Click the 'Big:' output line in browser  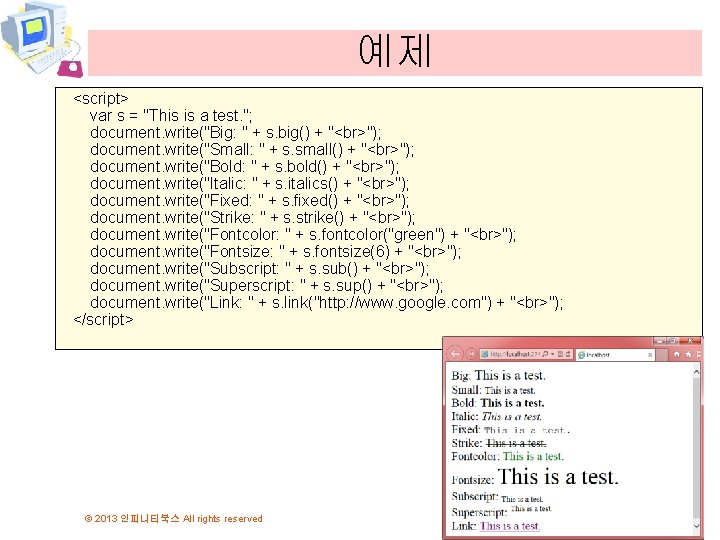pos(499,376)
